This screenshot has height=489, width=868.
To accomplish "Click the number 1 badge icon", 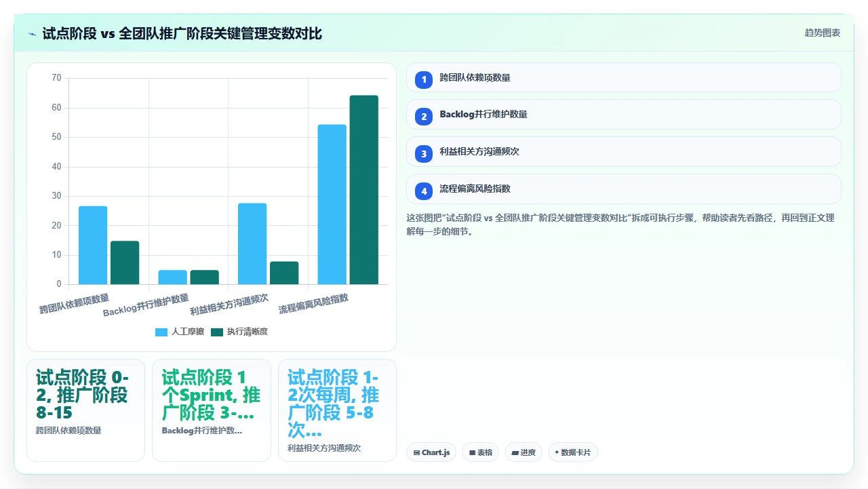I will coord(424,79).
